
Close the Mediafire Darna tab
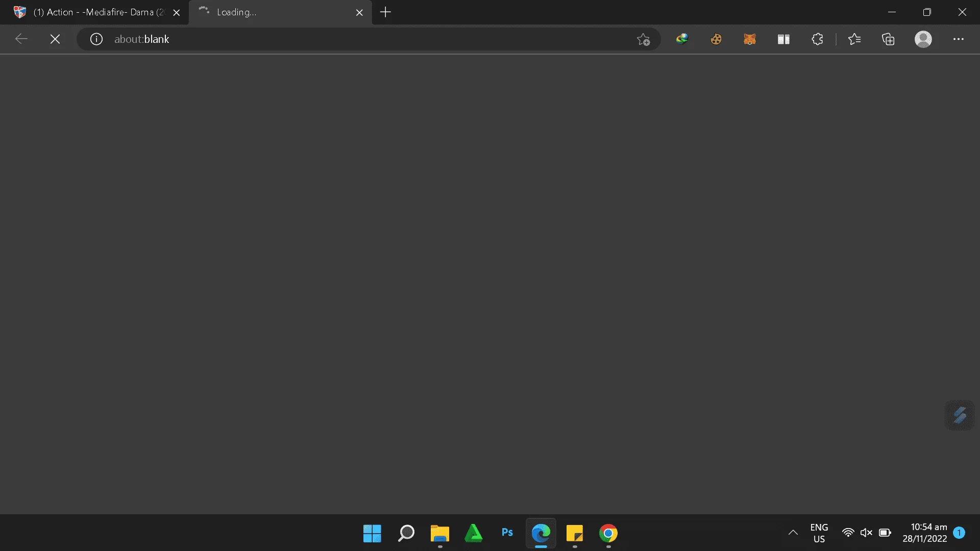[x=177, y=13]
